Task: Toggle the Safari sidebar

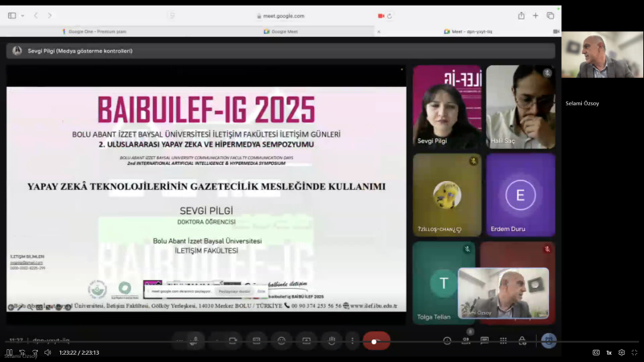Action: click(x=12, y=15)
